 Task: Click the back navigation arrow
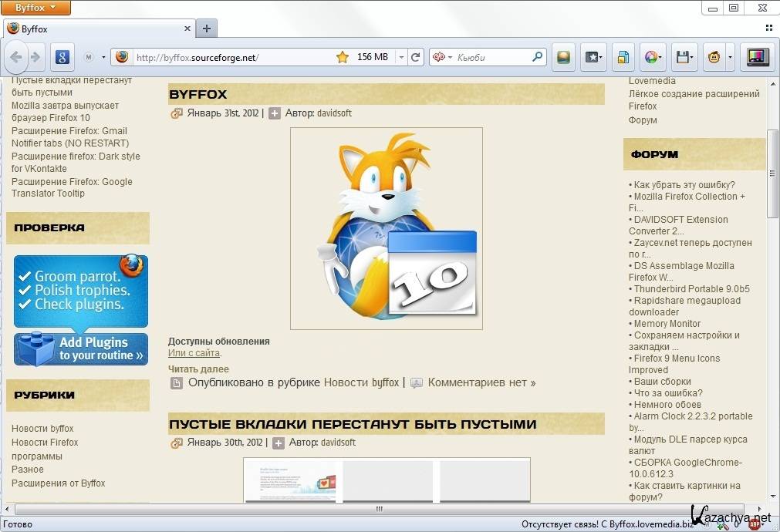click(16, 57)
